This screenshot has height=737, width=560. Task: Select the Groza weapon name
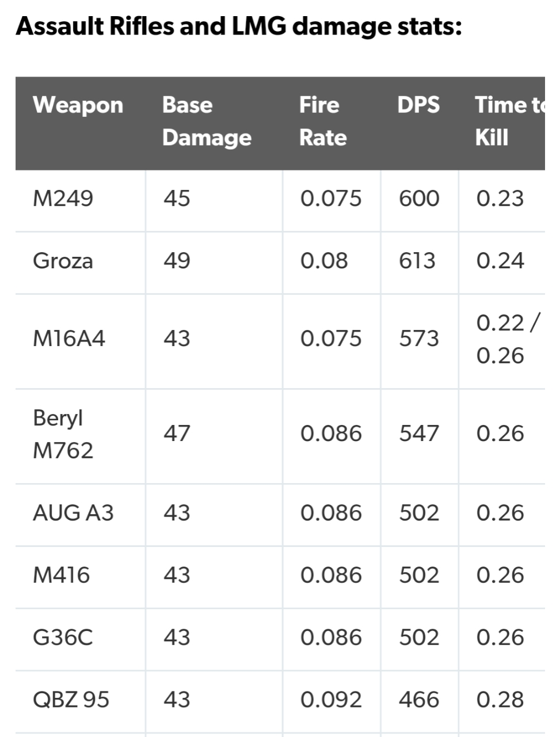pos(63,261)
